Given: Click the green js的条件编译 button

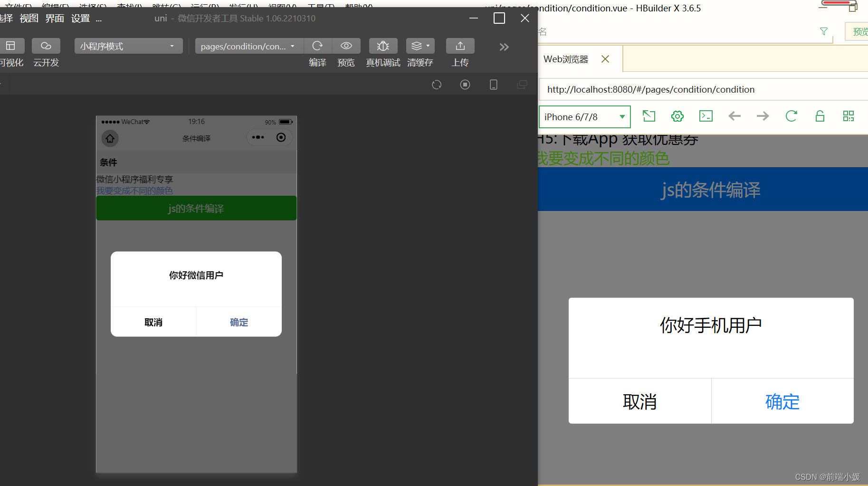Looking at the screenshot, I should click(196, 208).
